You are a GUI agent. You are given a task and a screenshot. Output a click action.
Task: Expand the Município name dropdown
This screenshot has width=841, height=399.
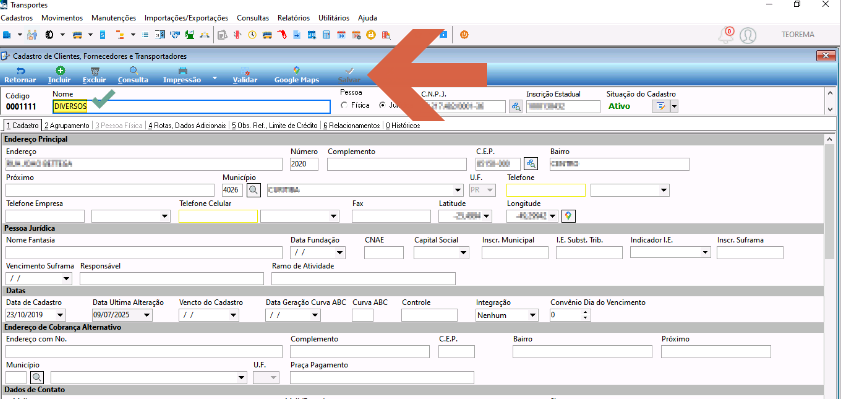tap(458, 190)
